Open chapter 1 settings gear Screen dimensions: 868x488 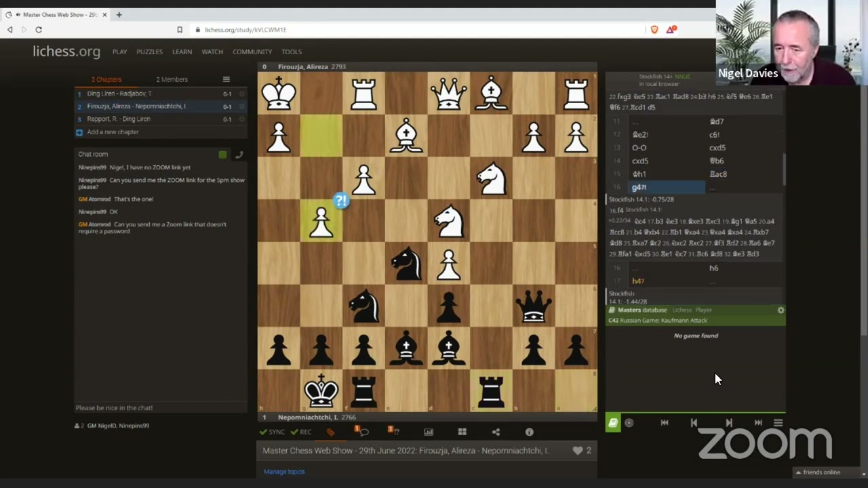click(x=241, y=94)
